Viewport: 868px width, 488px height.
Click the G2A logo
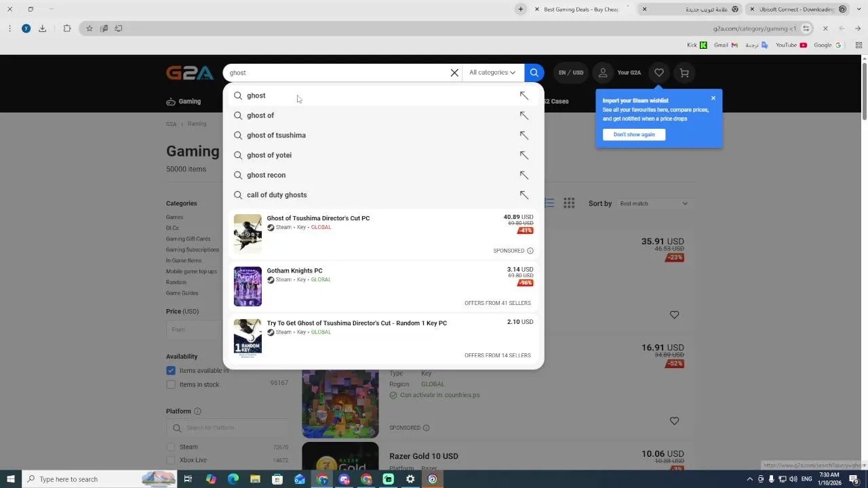(x=190, y=73)
